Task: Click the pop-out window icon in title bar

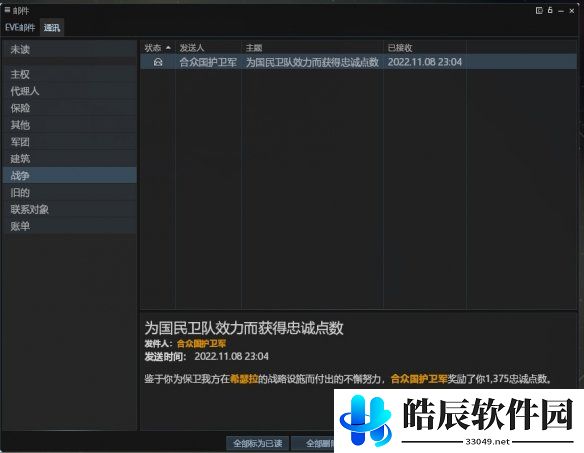Action: click(539, 10)
